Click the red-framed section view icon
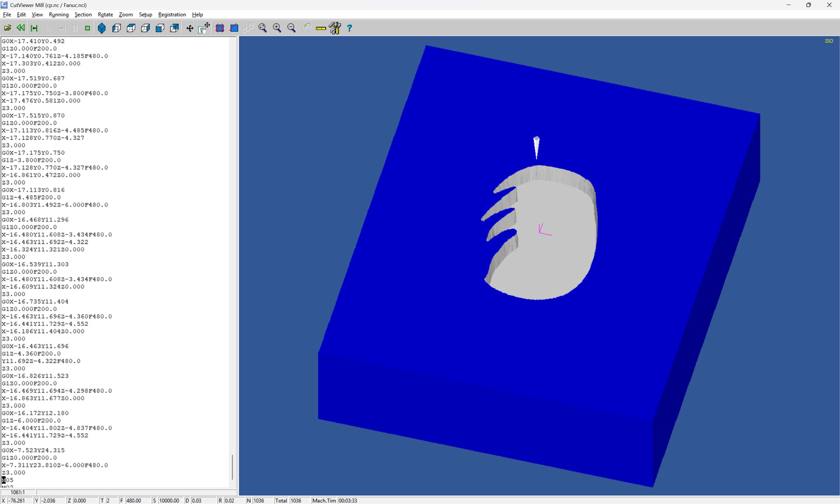This screenshot has width=840, height=504. click(220, 28)
